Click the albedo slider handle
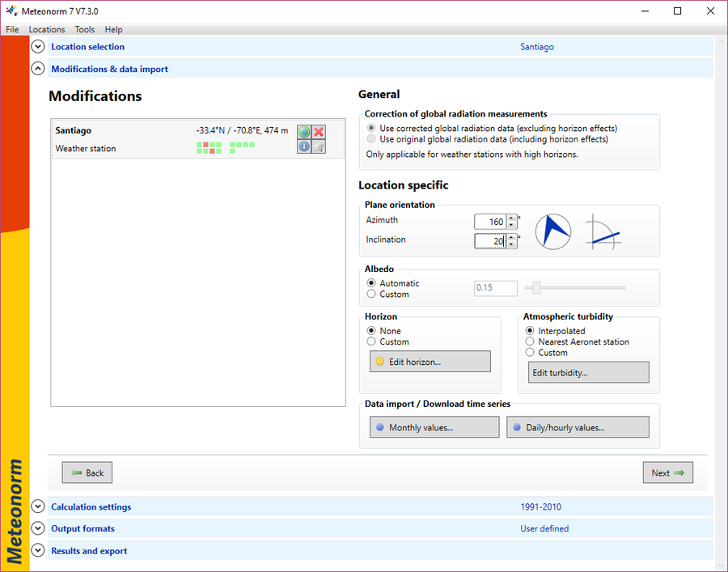 pyautogui.click(x=536, y=288)
